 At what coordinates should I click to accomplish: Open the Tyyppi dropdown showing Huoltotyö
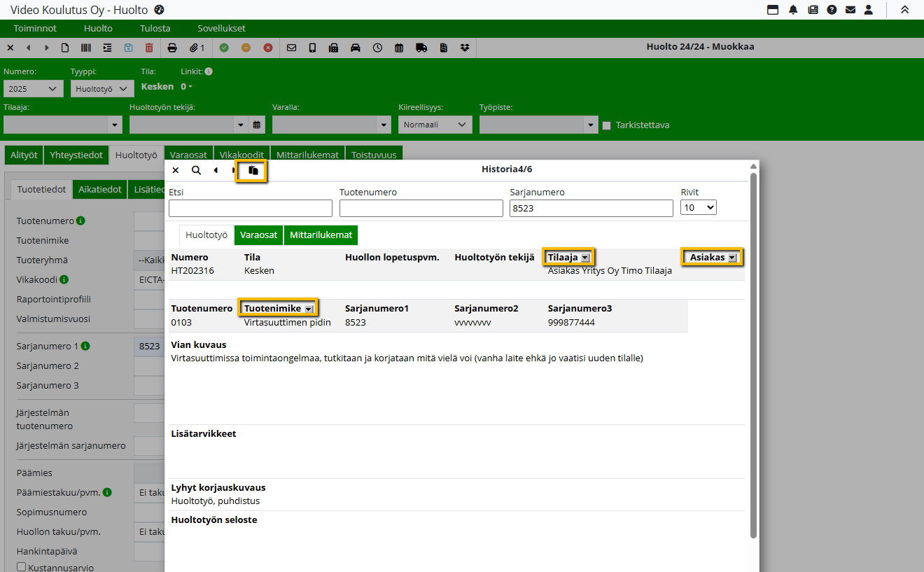pos(101,89)
